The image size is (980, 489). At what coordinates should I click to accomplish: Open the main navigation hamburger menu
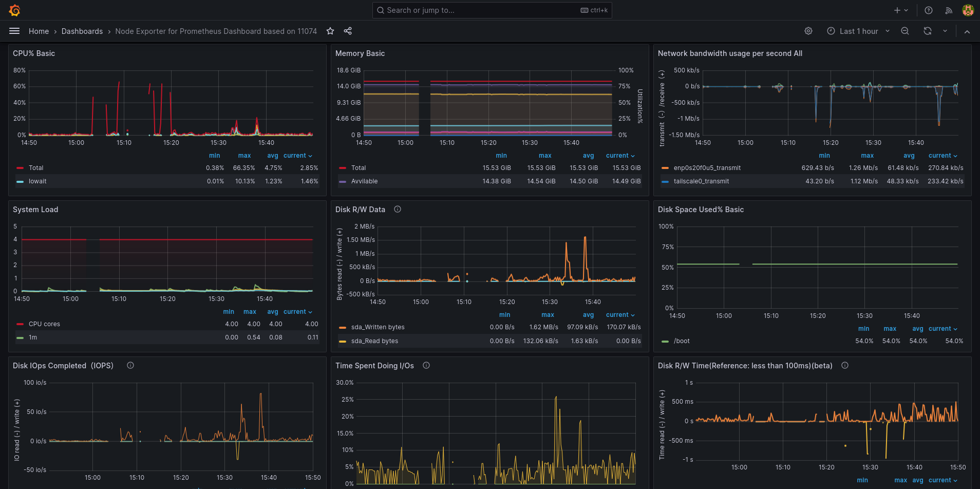14,31
